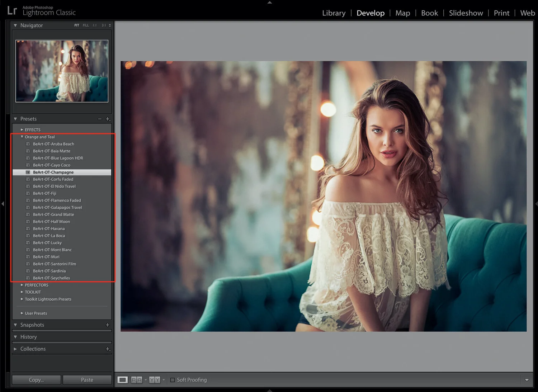Expand the User Presets group
The width and height of the screenshot is (538, 392).
click(22, 313)
